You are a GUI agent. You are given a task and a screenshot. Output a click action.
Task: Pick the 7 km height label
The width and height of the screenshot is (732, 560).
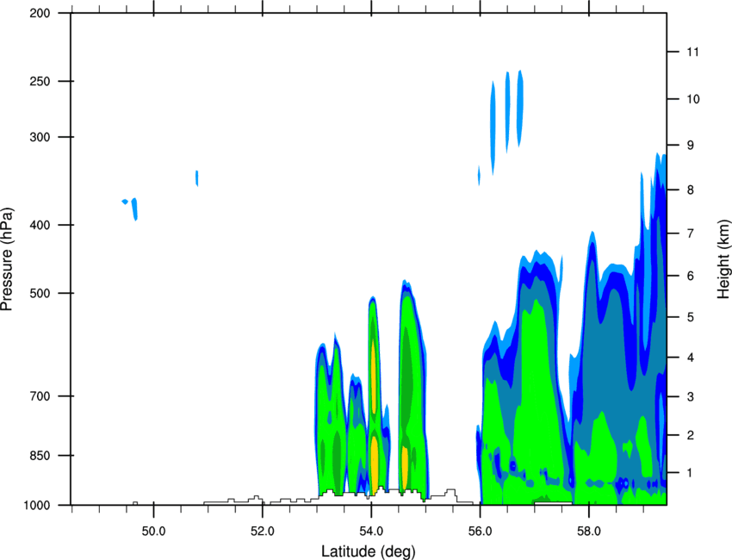click(x=691, y=233)
